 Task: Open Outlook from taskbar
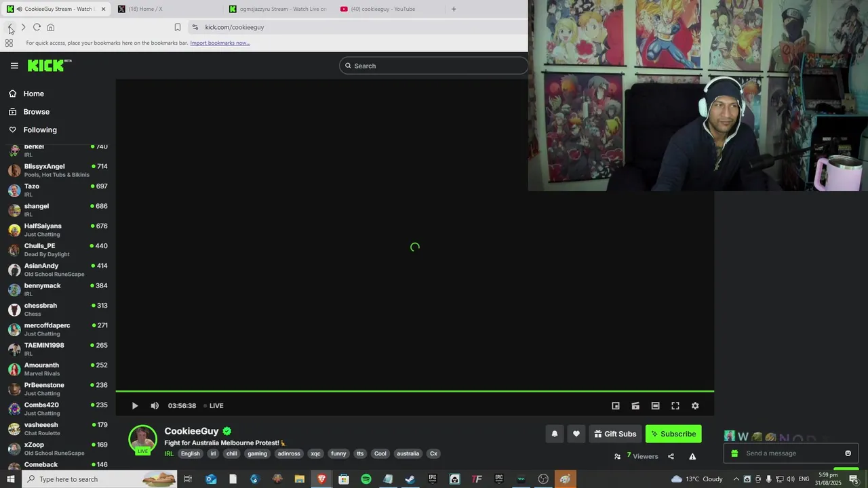[211, 479]
